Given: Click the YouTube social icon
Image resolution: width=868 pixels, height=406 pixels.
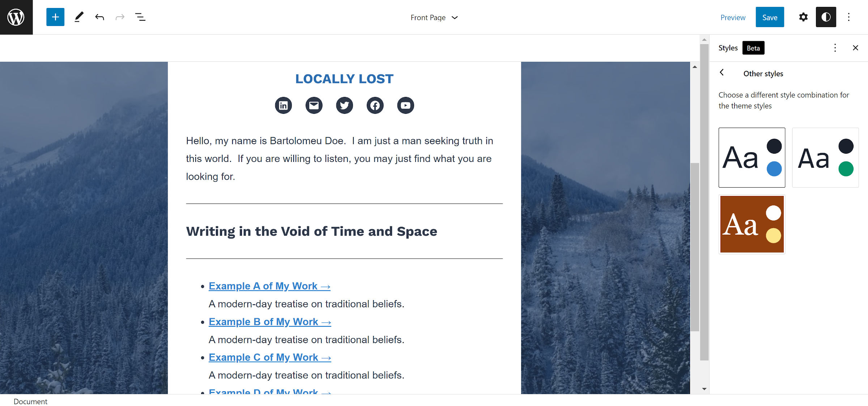Looking at the screenshot, I should (x=405, y=106).
